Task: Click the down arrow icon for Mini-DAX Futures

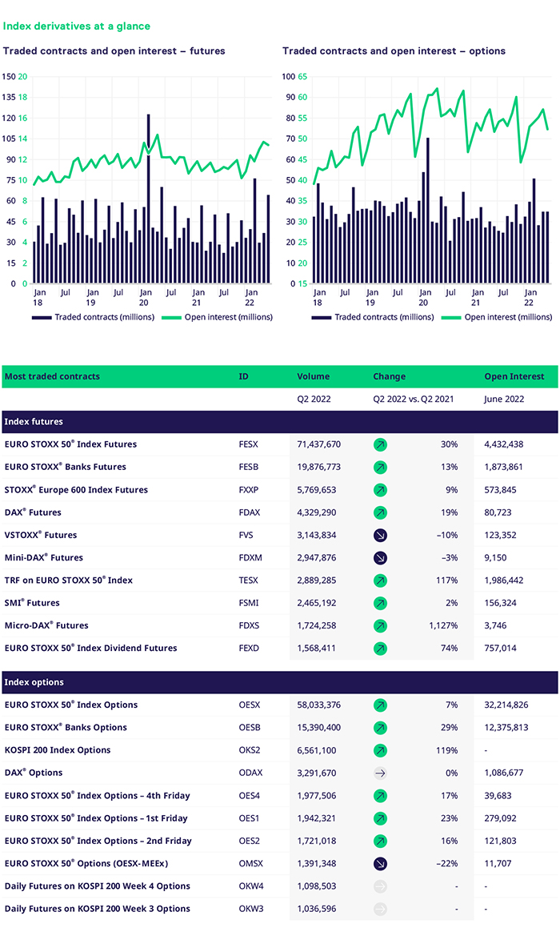Action: coord(380,557)
